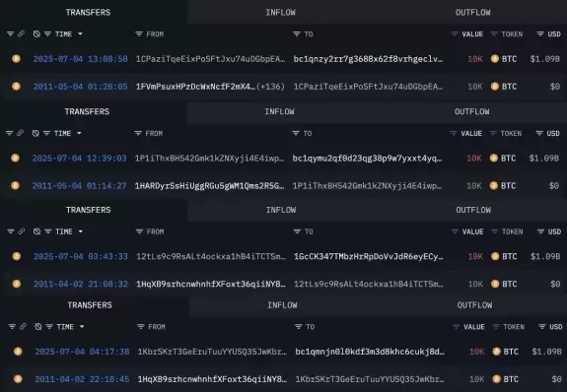Open the 2011-05-04 01:14:27 transaction link
The width and height of the screenshot is (567, 392).
(x=79, y=186)
